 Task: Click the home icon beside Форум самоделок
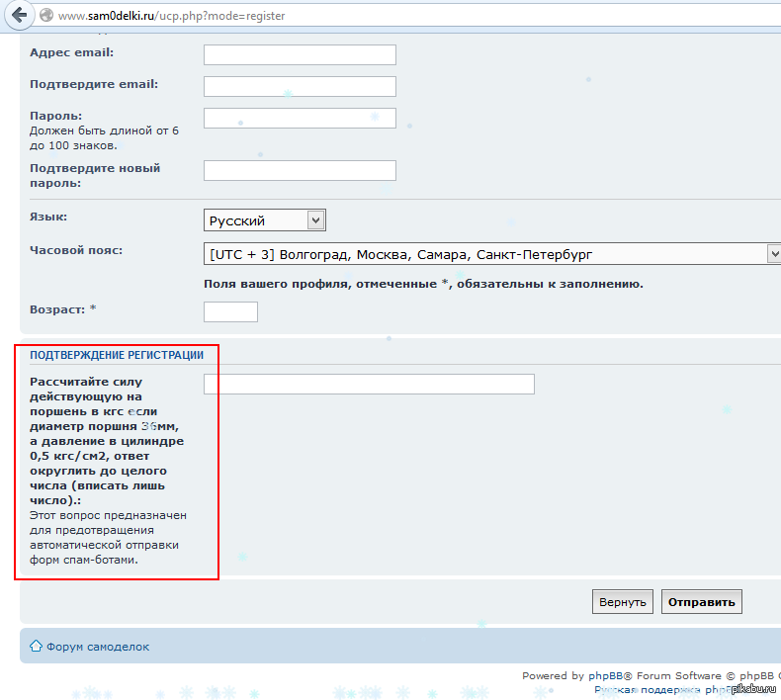point(36,647)
